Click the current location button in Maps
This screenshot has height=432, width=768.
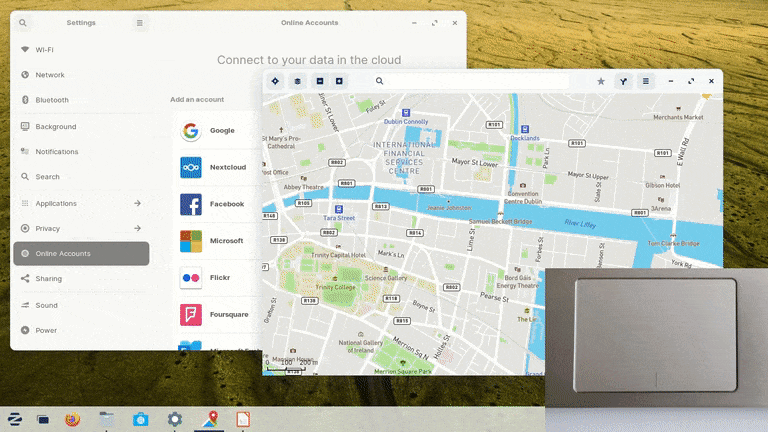(x=276, y=81)
